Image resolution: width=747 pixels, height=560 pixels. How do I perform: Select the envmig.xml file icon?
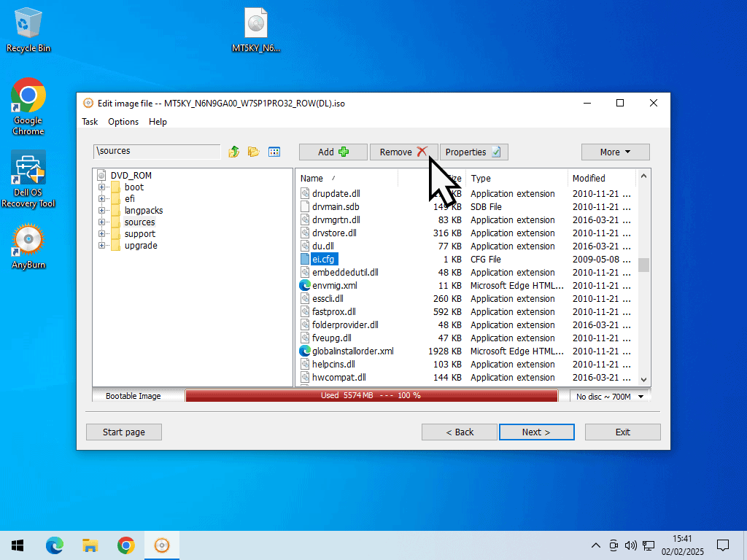click(305, 286)
